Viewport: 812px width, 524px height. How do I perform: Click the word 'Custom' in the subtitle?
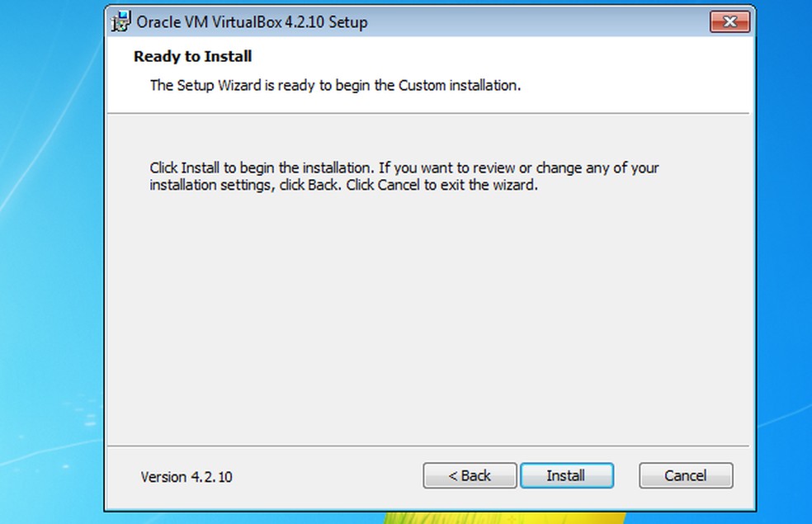point(422,85)
